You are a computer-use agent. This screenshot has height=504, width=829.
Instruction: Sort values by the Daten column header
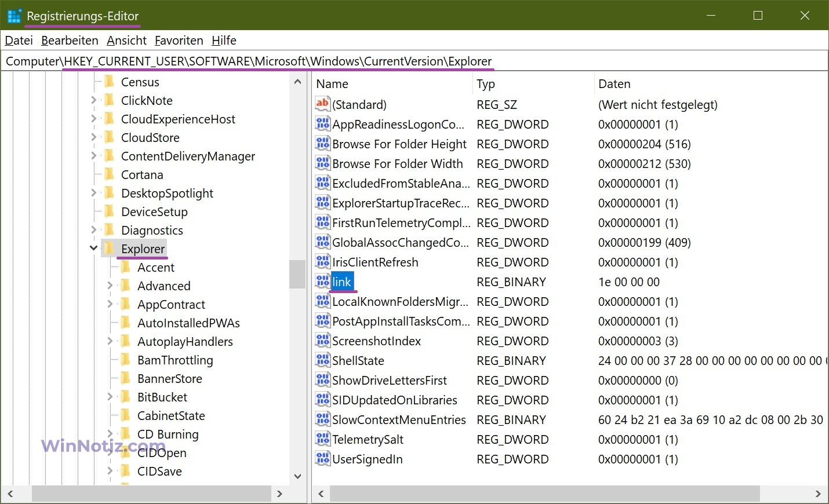[711, 84]
